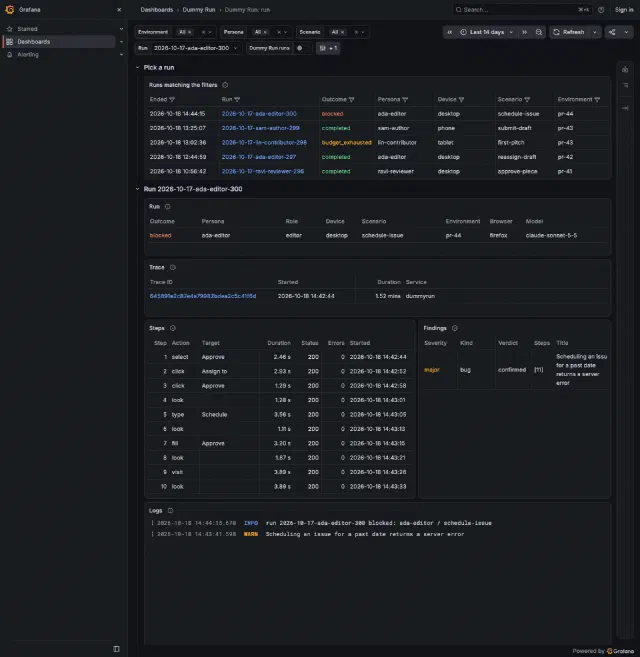Open the share options dropdown arrow
This screenshot has width=640, height=657.
pos(626,32)
